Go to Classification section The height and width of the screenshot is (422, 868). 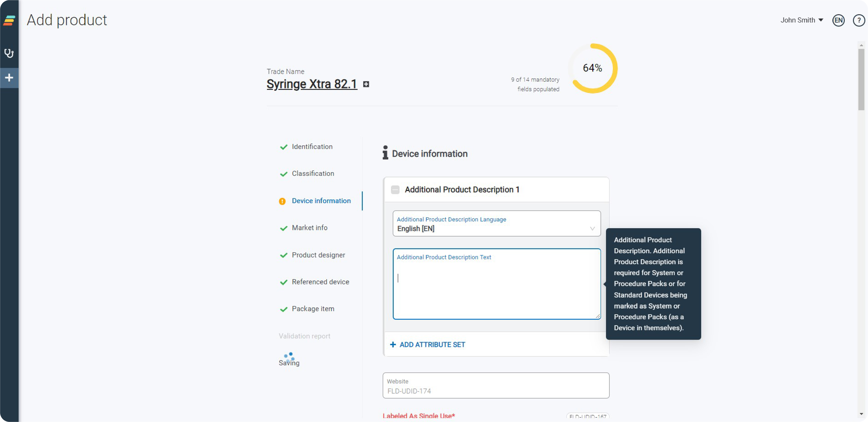coord(313,173)
